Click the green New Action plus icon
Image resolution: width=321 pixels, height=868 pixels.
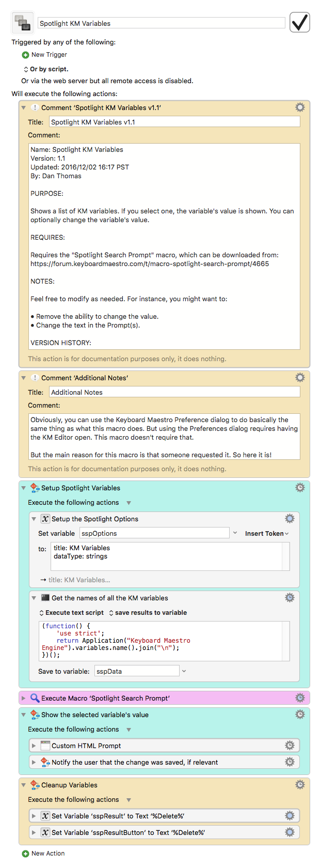click(25, 854)
